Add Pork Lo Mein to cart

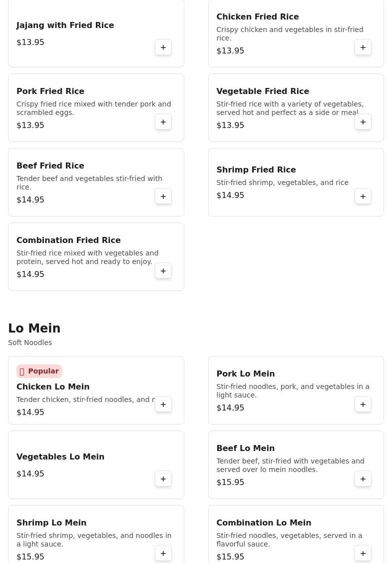click(x=363, y=404)
